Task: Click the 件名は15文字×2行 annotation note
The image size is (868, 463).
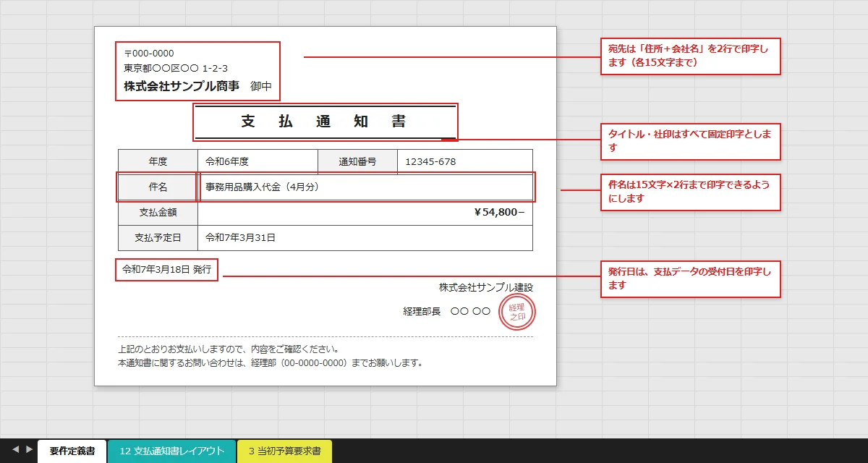Action: pyautogui.click(x=691, y=192)
